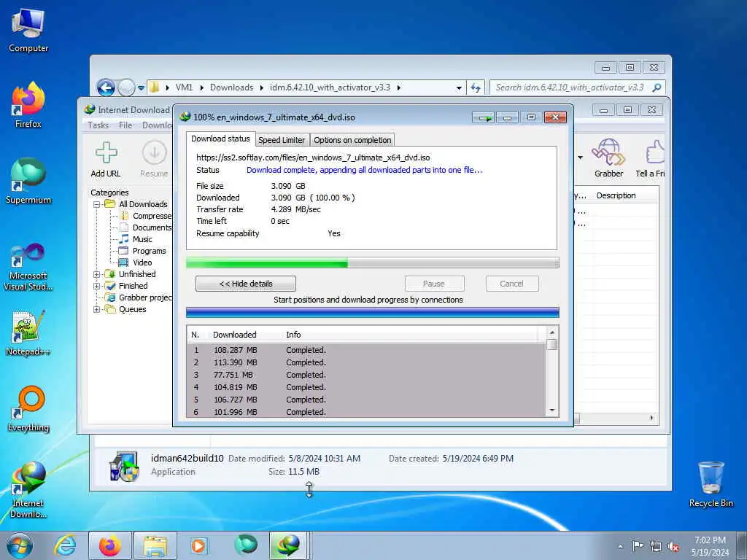Expand the Unfinished category
Screen dimensions: 747x560
[97, 274]
